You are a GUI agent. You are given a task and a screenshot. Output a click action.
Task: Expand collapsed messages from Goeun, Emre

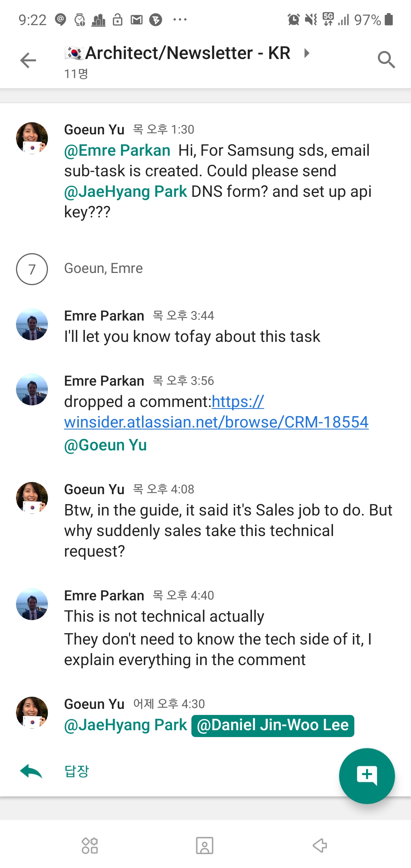pyautogui.click(x=104, y=268)
